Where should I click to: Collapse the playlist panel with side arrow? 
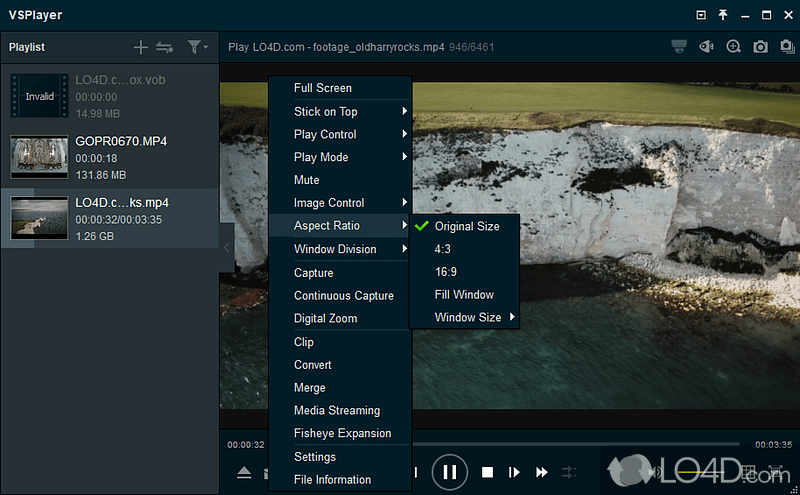(x=227, y=248)
